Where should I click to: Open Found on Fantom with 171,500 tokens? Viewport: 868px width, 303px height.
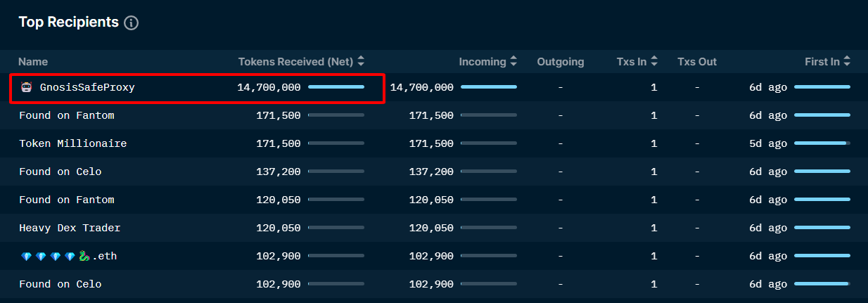click(x=67, y=115)
